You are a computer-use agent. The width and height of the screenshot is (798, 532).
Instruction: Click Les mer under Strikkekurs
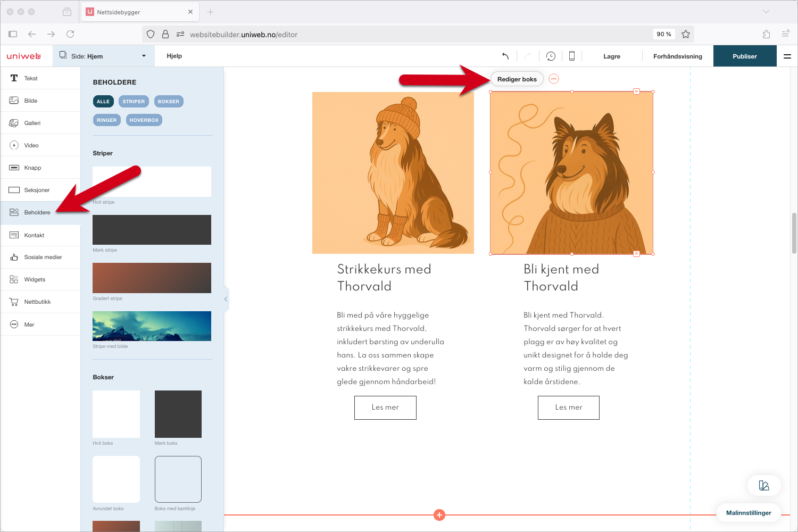[x=385, y=408]
